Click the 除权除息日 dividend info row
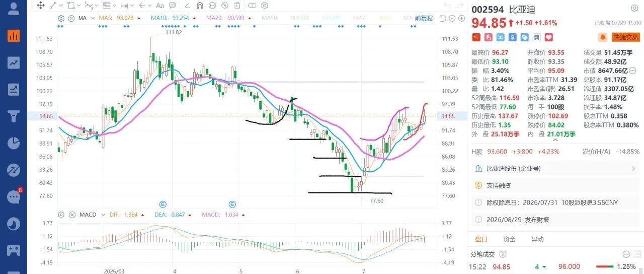 click(x=555, y=202)
